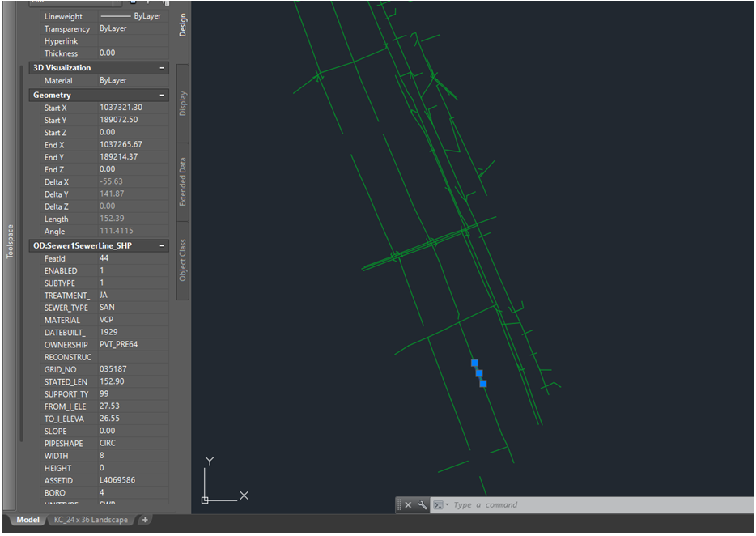The height and width of the screenshot is (536, 756).
Task: Click the close X icon on the command line
Action: [x=409, y=504]
